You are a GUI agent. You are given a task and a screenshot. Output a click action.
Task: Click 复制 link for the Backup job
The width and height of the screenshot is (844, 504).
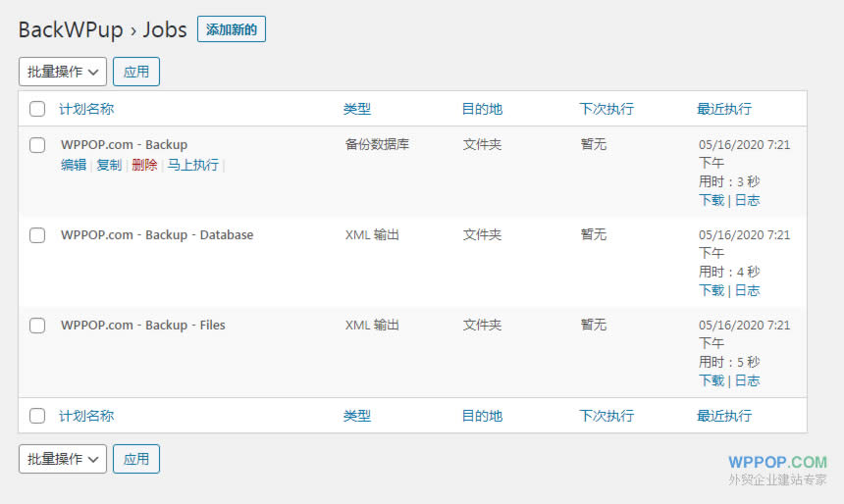point(109,165)
